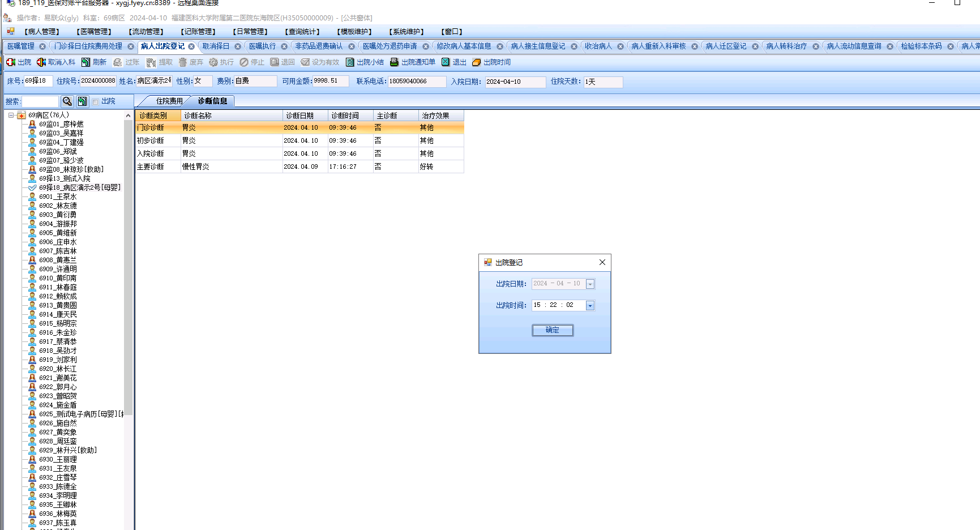Click the 出院通知单 printer icon
Screen dimensions: 980x530
coord(394,62)
